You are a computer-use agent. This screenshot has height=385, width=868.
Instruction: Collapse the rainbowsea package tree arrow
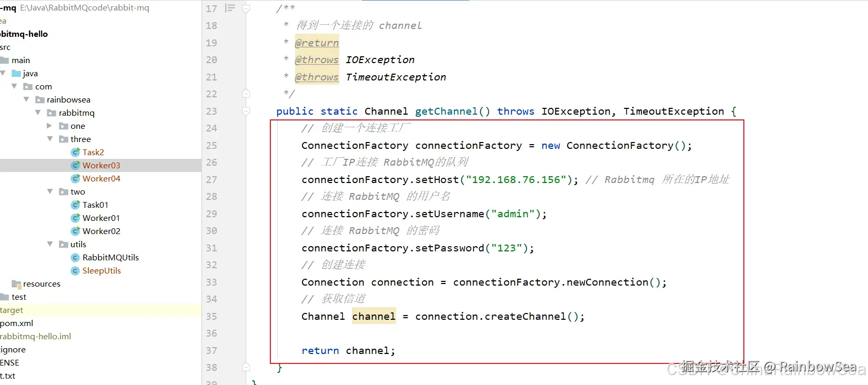26,99
